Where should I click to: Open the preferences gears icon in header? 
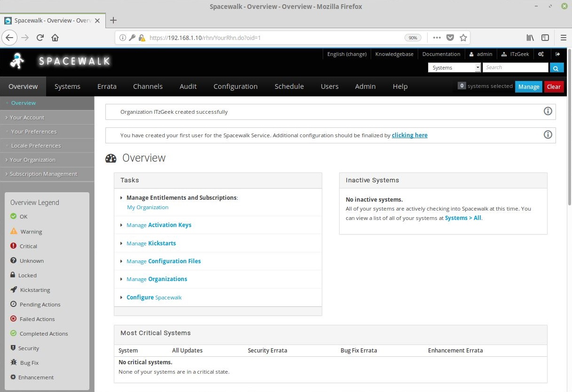coord(541,54)
